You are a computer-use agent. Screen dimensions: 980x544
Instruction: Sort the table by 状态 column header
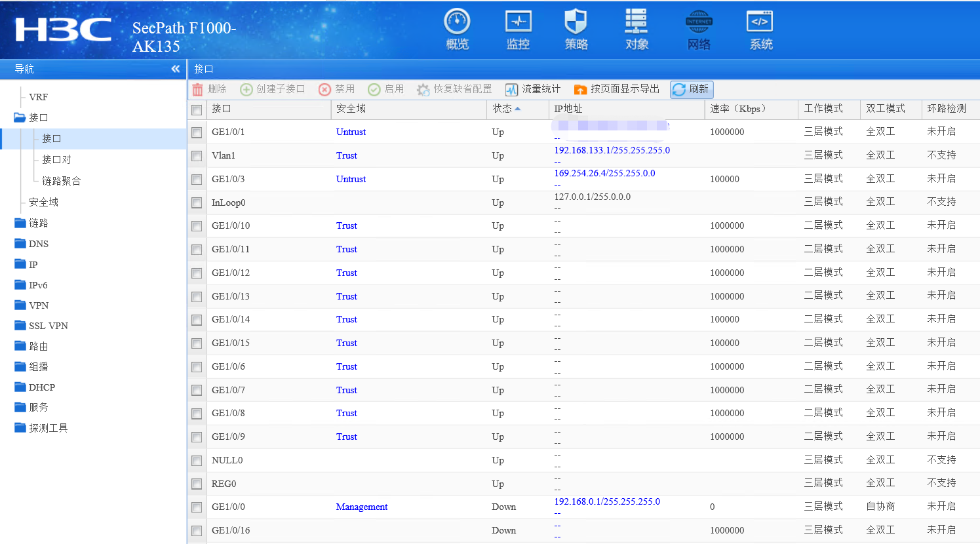coord(502,109)
